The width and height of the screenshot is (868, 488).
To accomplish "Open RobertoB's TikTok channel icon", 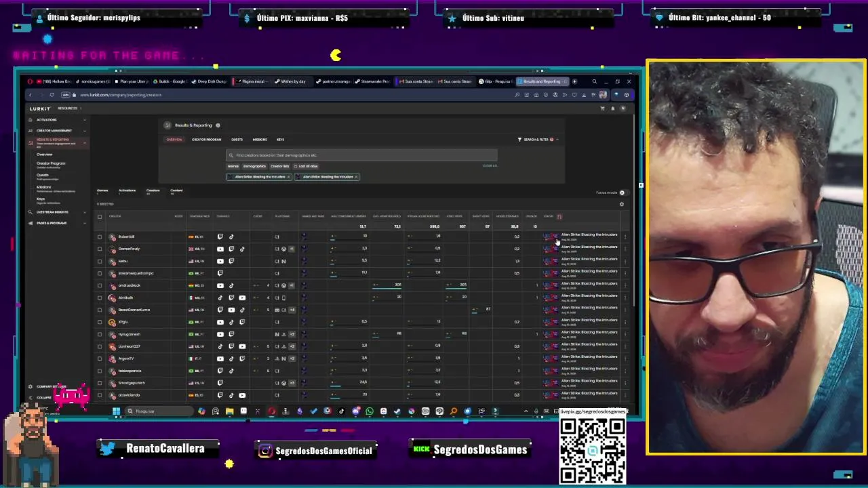I will 231,237.
